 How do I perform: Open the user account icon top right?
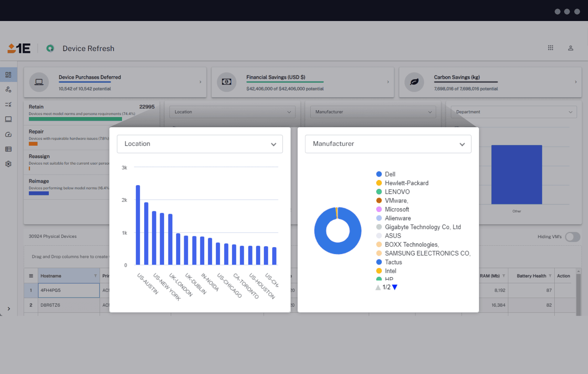(571, 48)
